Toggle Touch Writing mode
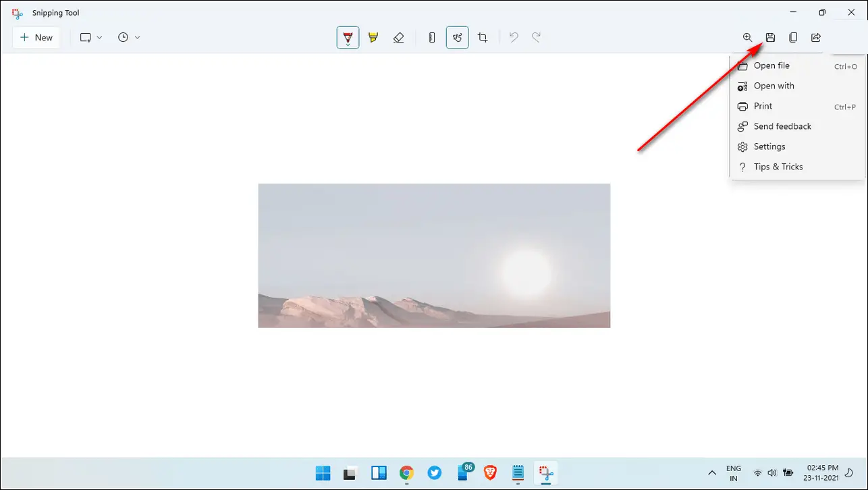 tap(457, 38)
